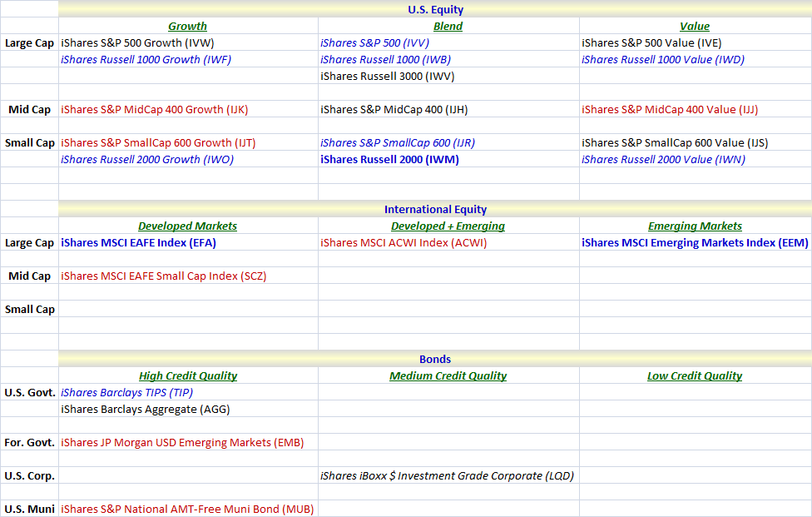Select iShares iBoxx $ Investment Grade Corporate (LQD) cell

[x=448, y=475]
